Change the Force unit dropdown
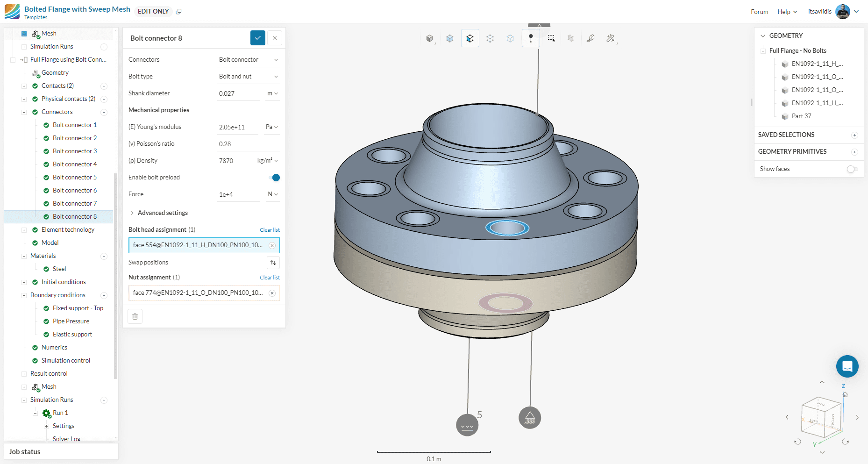The height and width of the screenshot is (464, 868). click(x=273, y=194)
